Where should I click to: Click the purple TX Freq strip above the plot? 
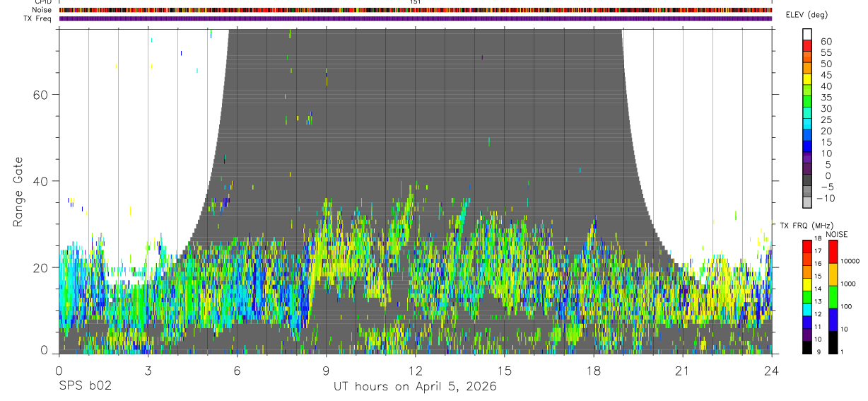click(416, 18)
